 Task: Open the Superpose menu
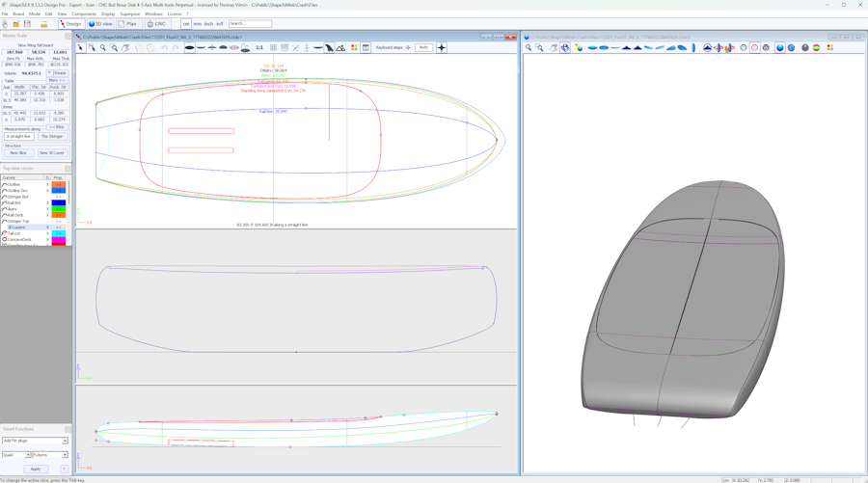tap(130, 14)
